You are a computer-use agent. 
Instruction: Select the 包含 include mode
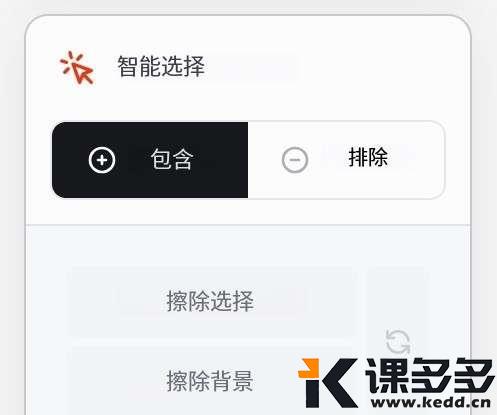pyautogui.click(x=150, y=160)
